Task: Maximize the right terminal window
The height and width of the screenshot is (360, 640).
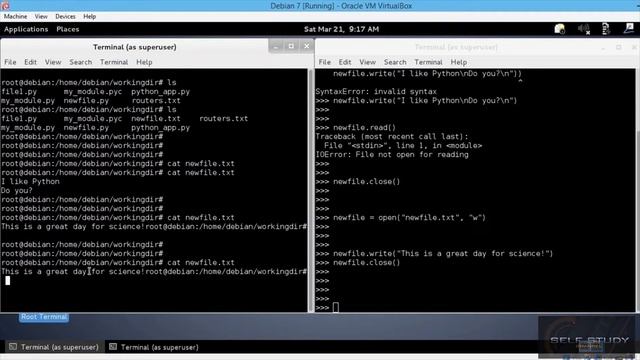Action: (x=619, y=47)
